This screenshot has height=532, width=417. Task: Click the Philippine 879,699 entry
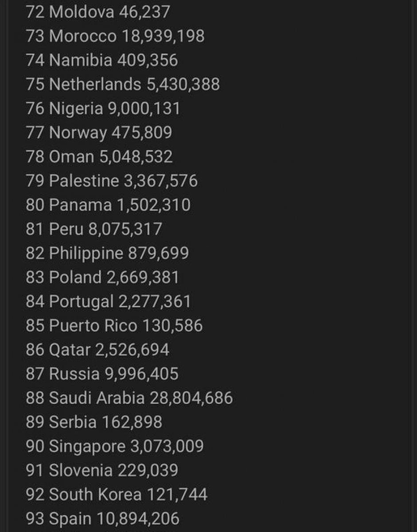[x=107, y=253]
